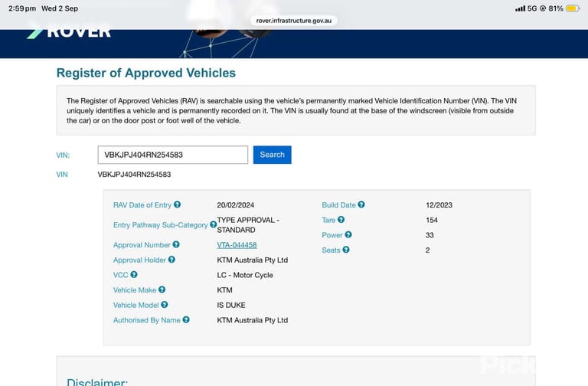
Task: Open help icon next to Vehicle Make
Action: click(x=162, y=289)
